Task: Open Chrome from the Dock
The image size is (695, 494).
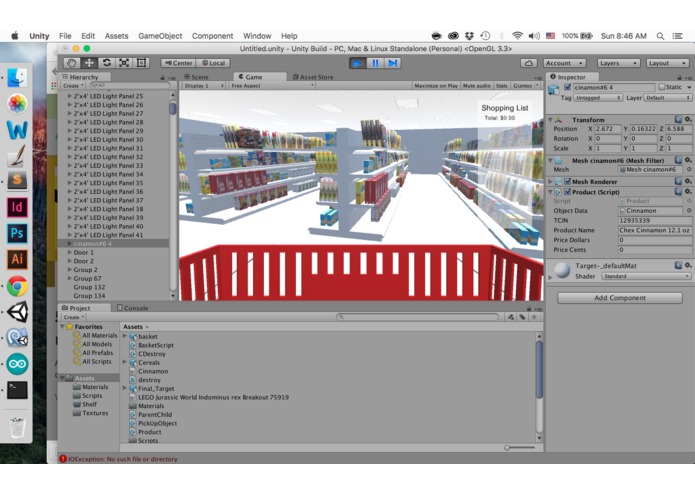Action: click(x=17, y=286)
